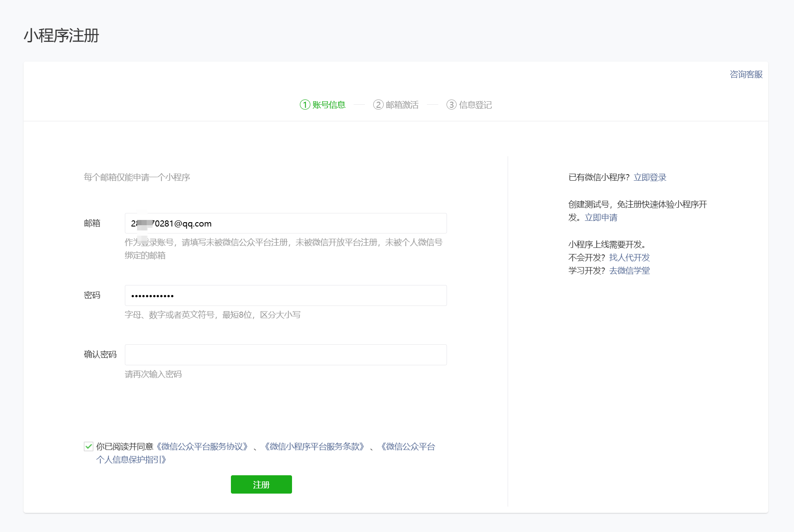Click 立即申请 test account link
This screenshot has width=794, height=532.
pyautogui.click(x=601, y=217)
